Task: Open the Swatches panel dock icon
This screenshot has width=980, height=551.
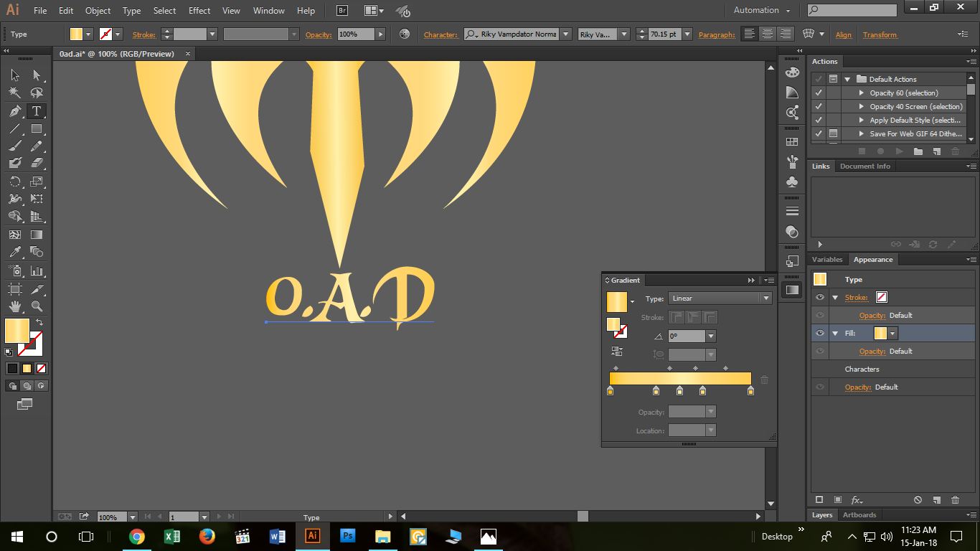Action: click(x=792, y=142)
